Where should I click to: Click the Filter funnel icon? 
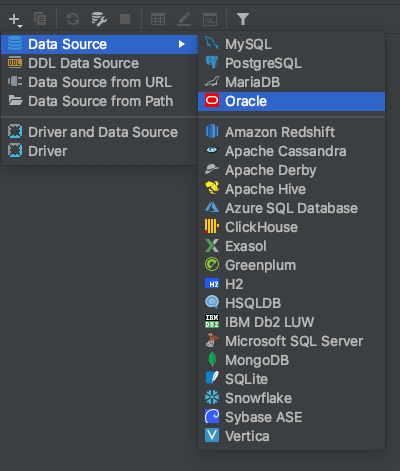click(243, 19)
